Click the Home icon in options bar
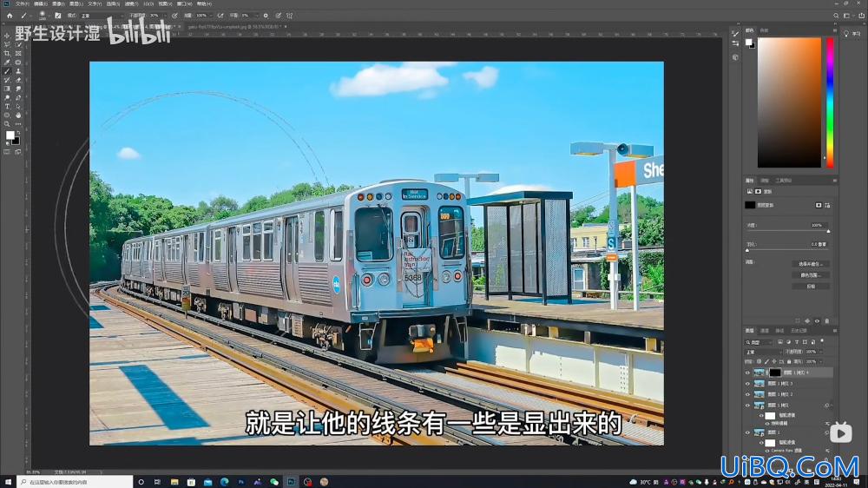868x488 pixels. (10, 16)
